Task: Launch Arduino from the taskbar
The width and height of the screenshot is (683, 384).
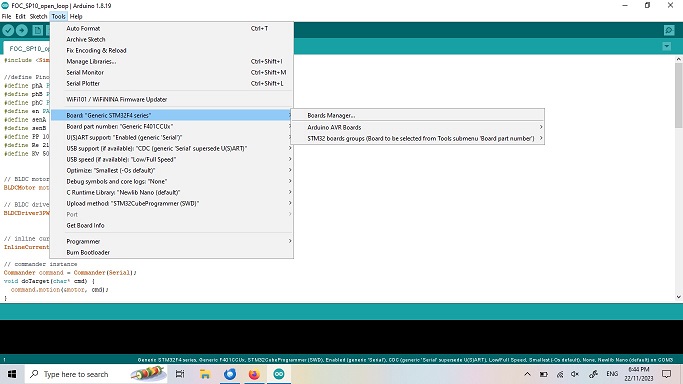Action: (x=279, y=374)
